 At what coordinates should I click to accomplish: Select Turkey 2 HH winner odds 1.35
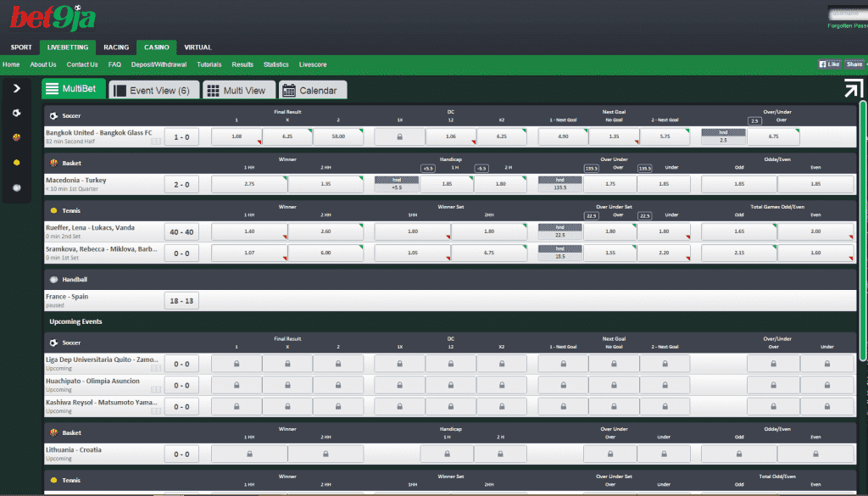pyautogui.click(x=325, y=184)
